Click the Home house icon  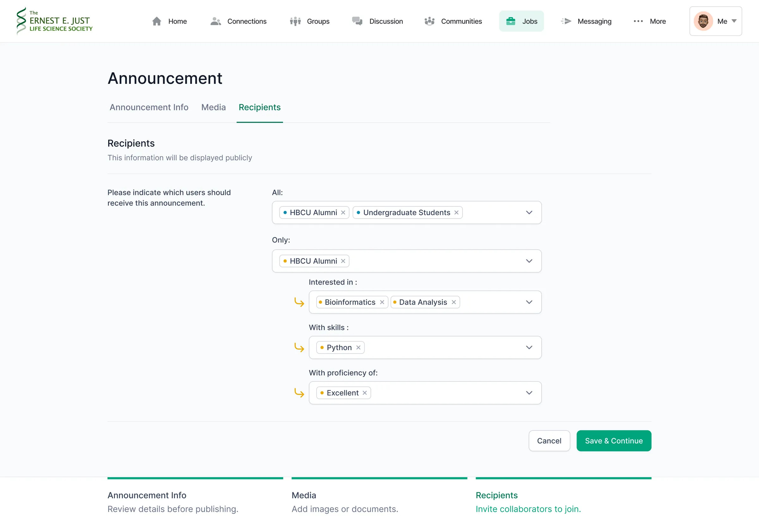[x=157, y=21]
